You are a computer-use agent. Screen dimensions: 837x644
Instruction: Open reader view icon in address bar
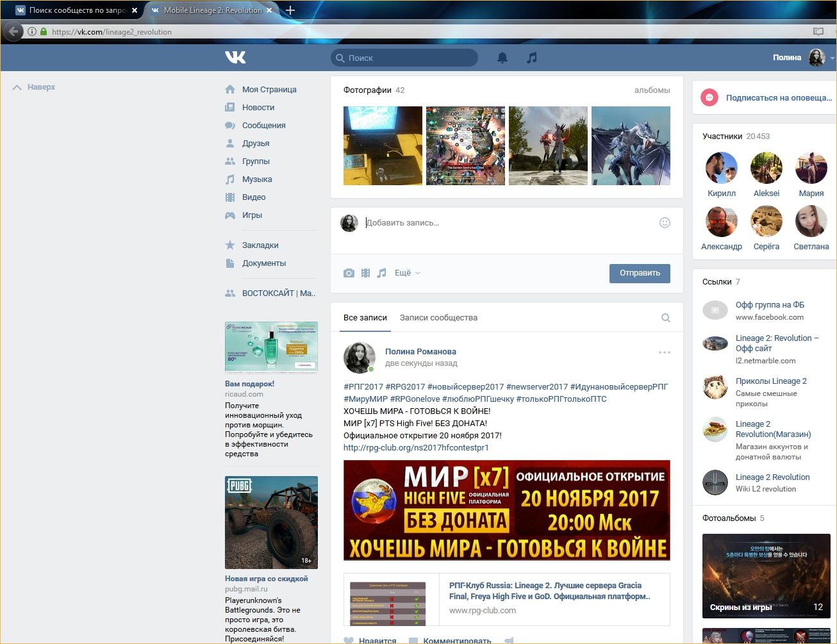818,31
